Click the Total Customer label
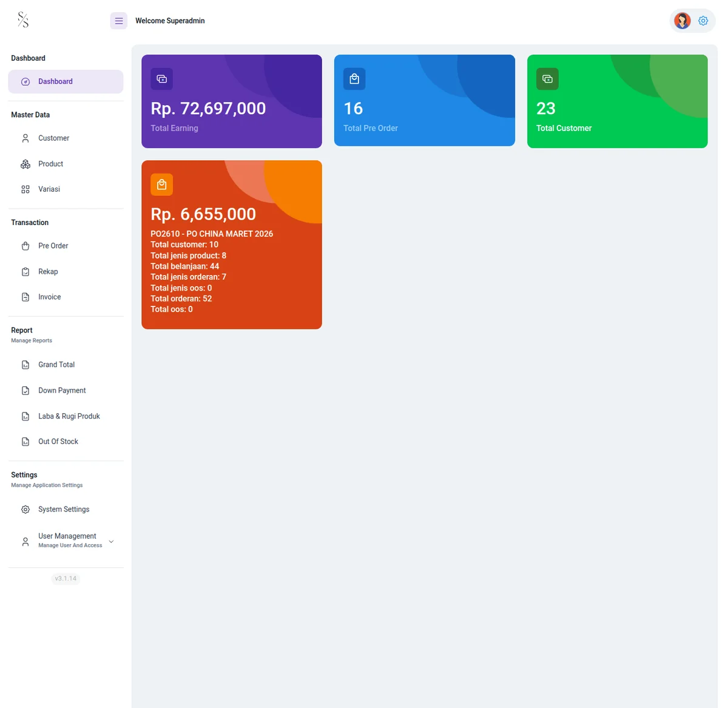This screenshot has width=728, height=708. (564, 129)
